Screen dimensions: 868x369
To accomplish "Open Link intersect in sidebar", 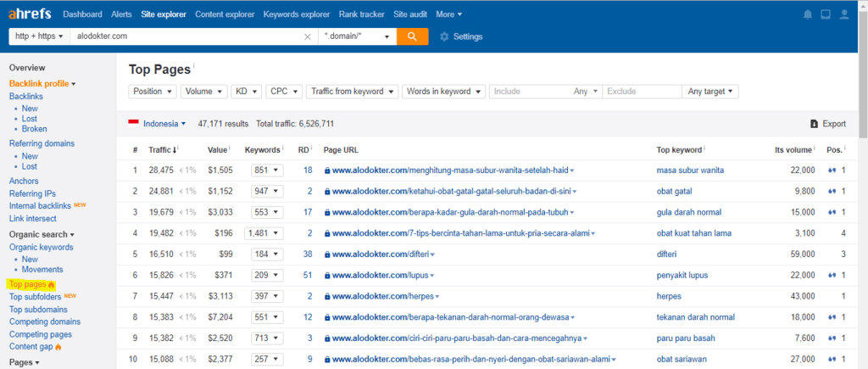I will click(33, 218).
